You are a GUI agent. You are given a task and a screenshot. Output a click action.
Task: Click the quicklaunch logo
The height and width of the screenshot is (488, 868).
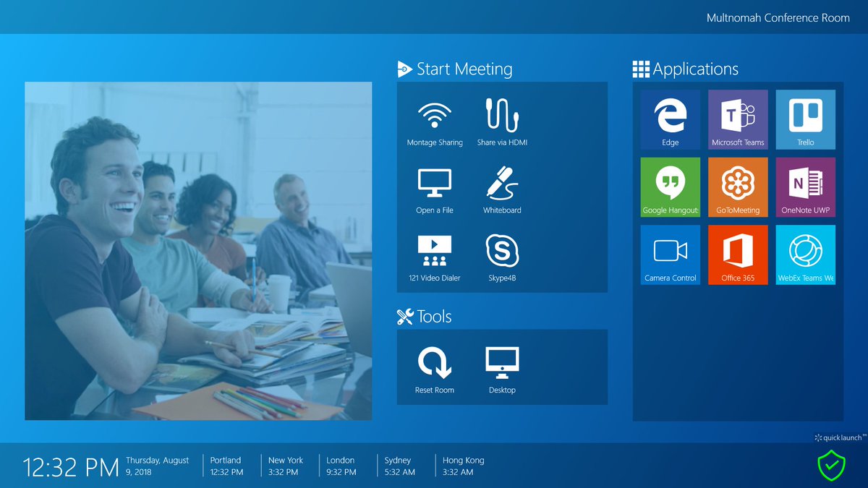click(839, 437)
